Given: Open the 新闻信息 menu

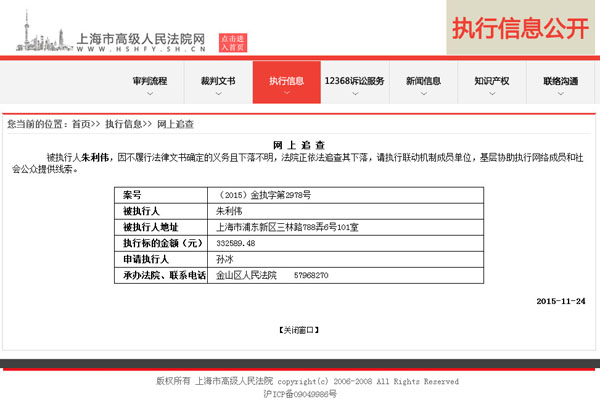Looking at the screenshot, I should (x=423, y=81).
